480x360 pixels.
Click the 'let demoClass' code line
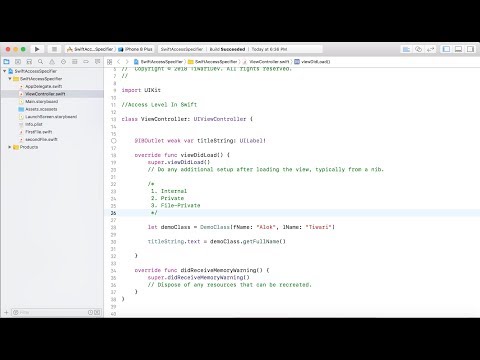pos(241,227)
